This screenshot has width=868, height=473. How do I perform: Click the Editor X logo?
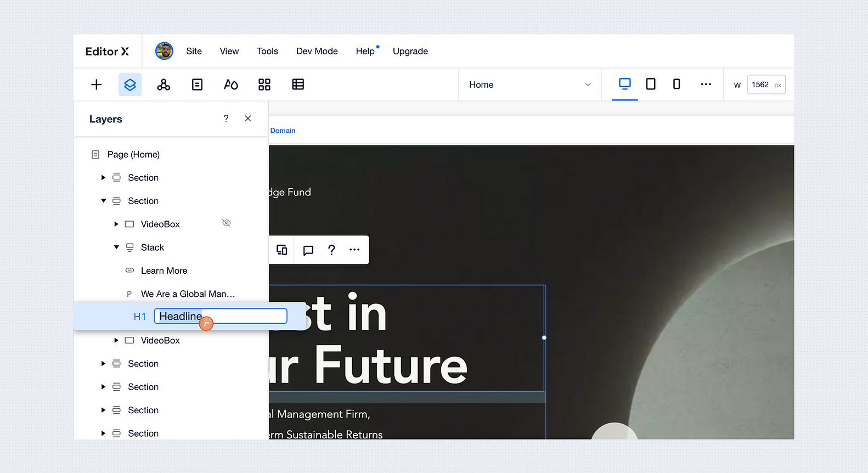click(107, 51)
